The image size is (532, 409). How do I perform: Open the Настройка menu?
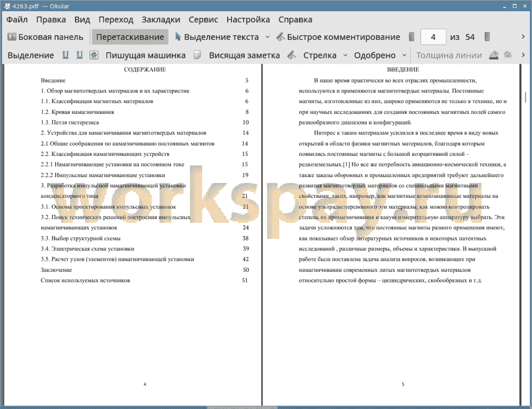click(x=248, y=20)
